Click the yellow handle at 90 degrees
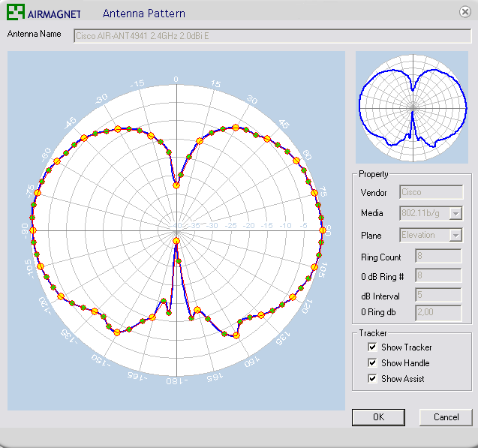The height and width of the screenshot is (448, 478). click(323, 230)
